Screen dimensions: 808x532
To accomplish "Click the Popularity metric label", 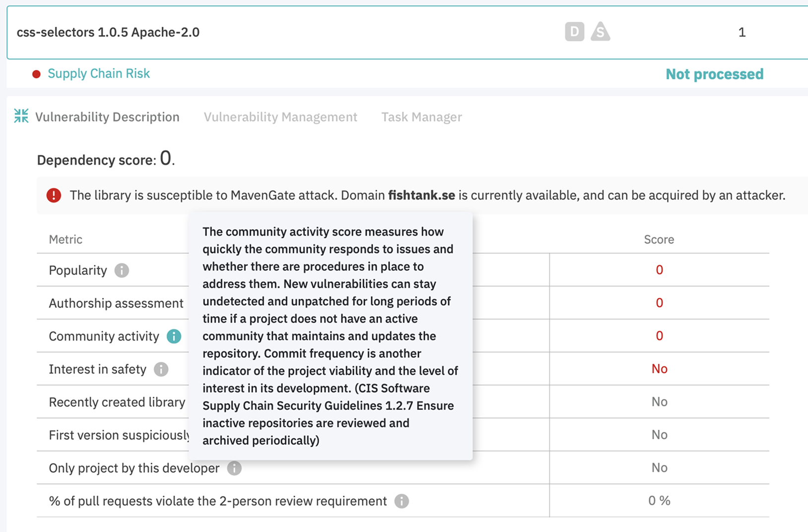I will [78, 270].
